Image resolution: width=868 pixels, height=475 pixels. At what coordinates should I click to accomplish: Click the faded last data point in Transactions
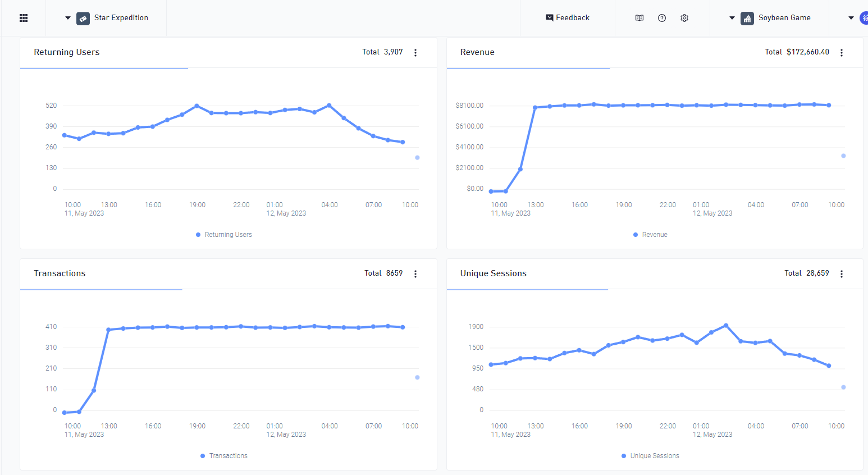(x=417, y=377)
